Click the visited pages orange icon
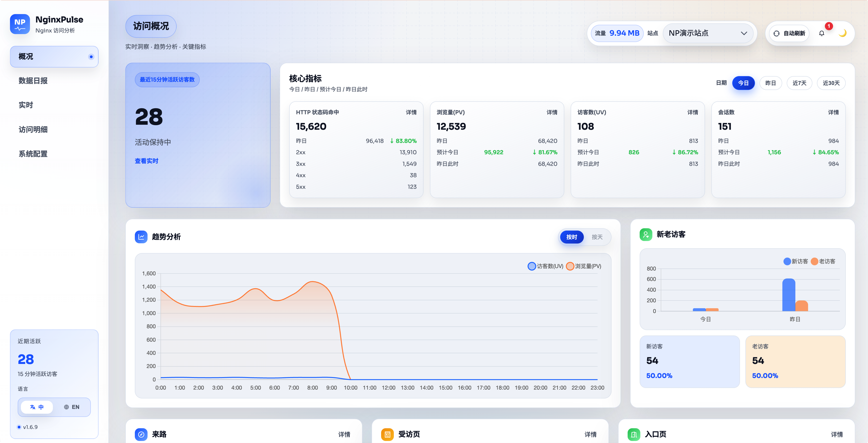Viewport: 868px width, 443px height. (387, 434)
